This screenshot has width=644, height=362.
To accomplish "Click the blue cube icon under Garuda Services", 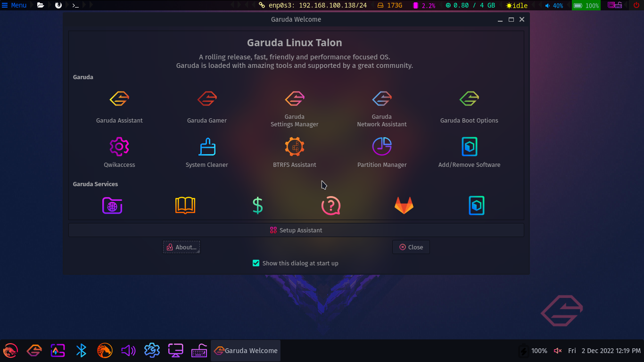I will point(477,206).
